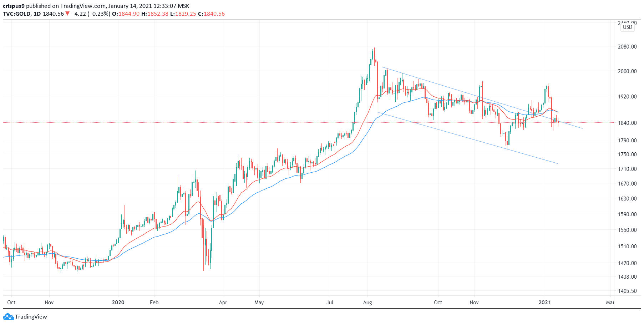
Task: Click the Apr label on time axis
Action: pos(223,303)
